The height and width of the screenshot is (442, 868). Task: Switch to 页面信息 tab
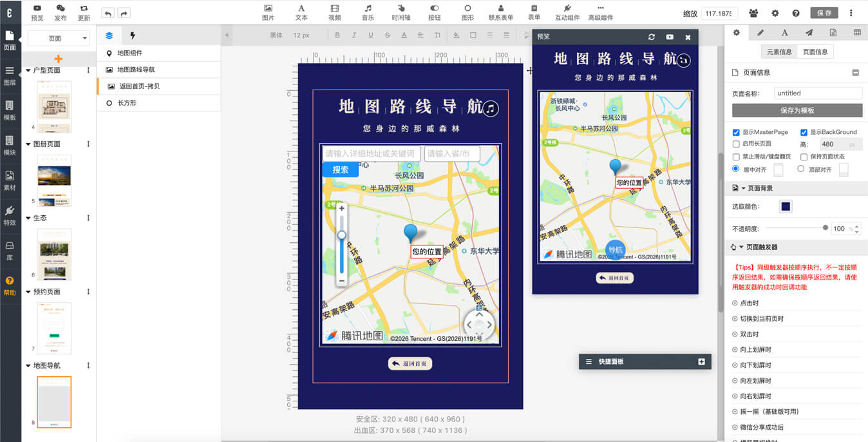[x=815, y=52]
